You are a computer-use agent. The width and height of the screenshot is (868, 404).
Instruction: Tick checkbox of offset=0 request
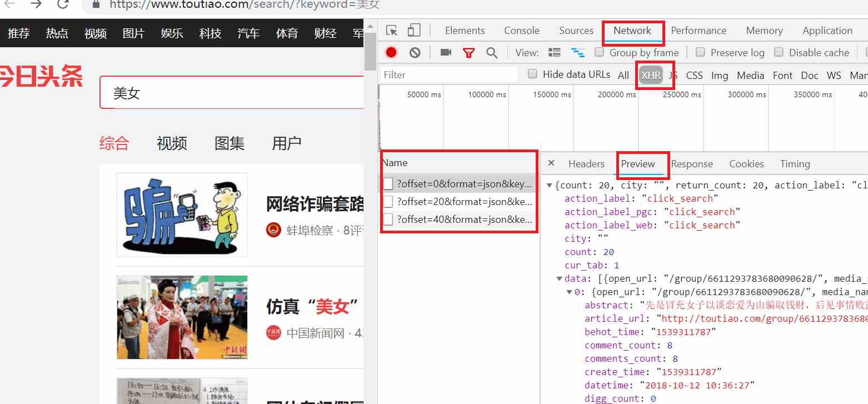point(388,184)
